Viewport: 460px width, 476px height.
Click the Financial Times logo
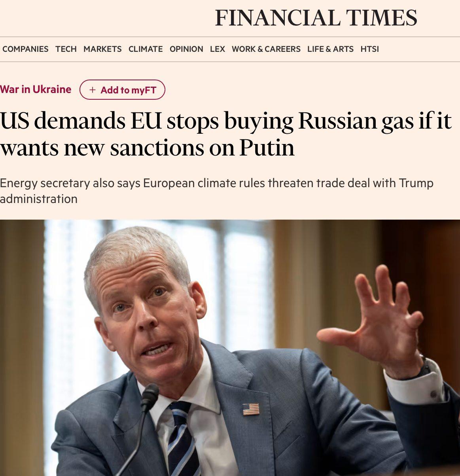316,18
